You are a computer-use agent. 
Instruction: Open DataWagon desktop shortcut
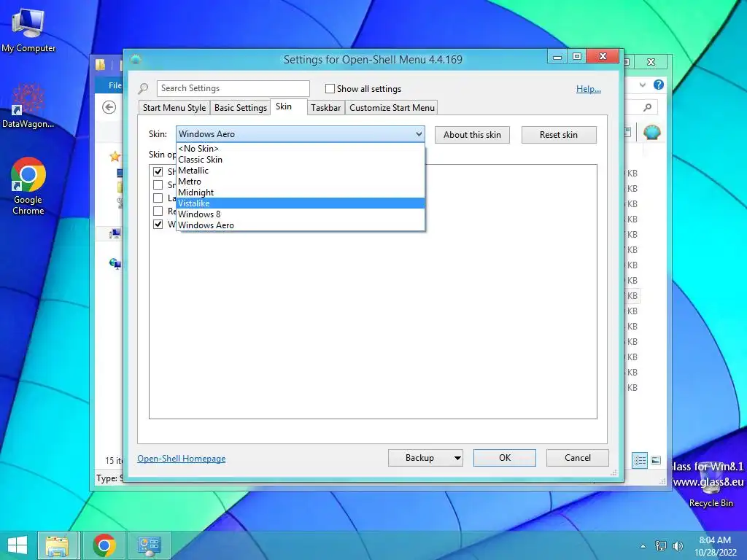click(28, 106)
